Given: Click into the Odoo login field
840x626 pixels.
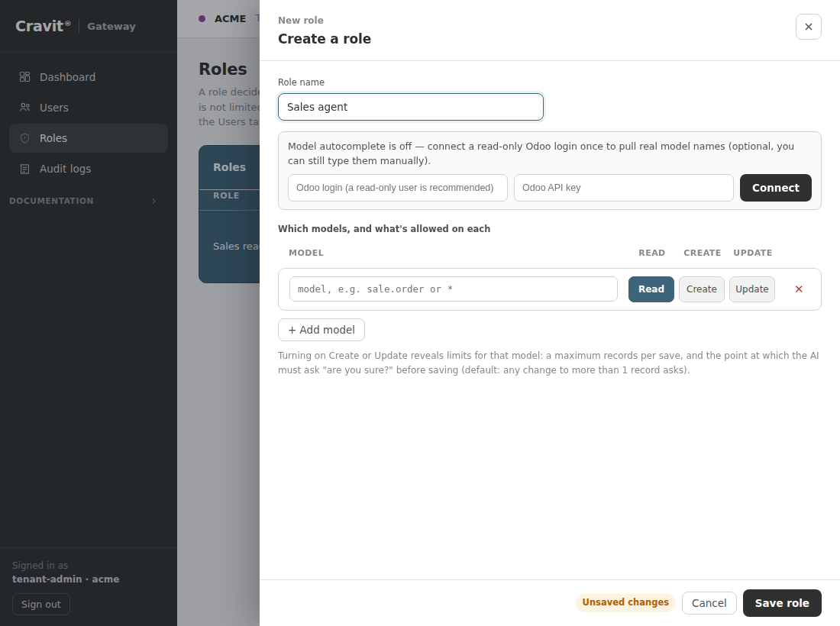Looking at the screenshot, I should (398, 188).
